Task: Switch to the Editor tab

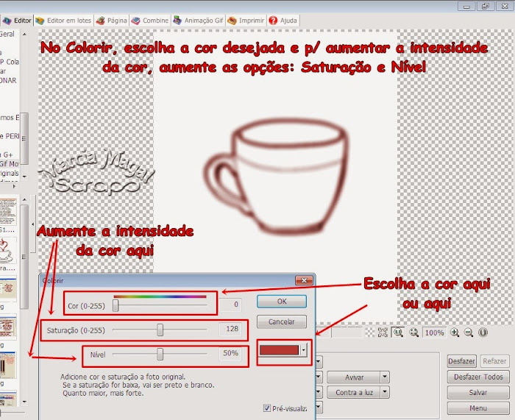Action: point(16,21)
